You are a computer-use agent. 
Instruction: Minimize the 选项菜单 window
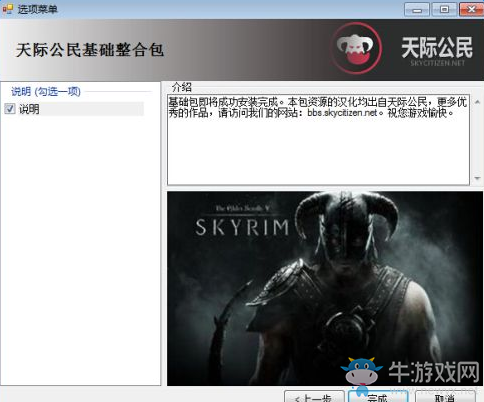[x=417, y=9]
